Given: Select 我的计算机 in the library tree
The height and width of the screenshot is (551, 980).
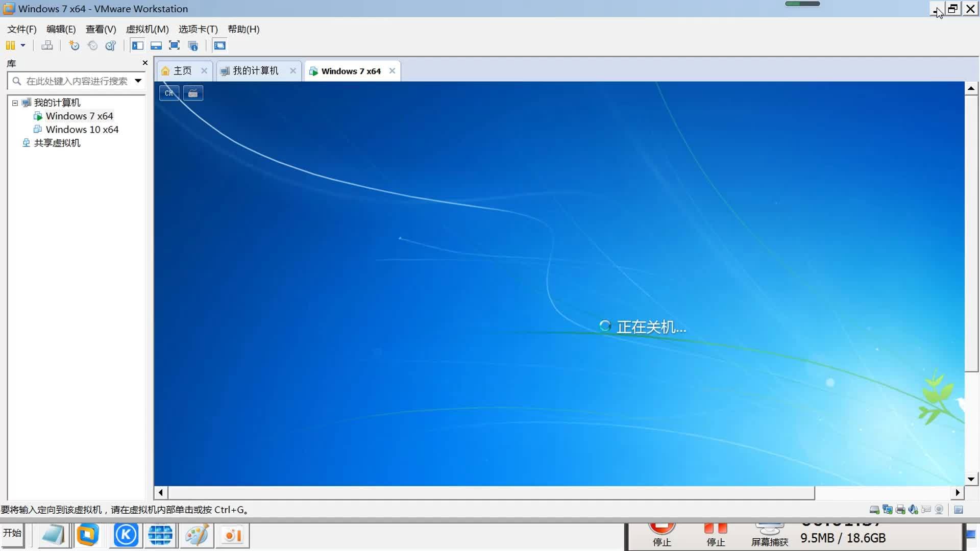Looking at the screenshot, I should [57, 103].
